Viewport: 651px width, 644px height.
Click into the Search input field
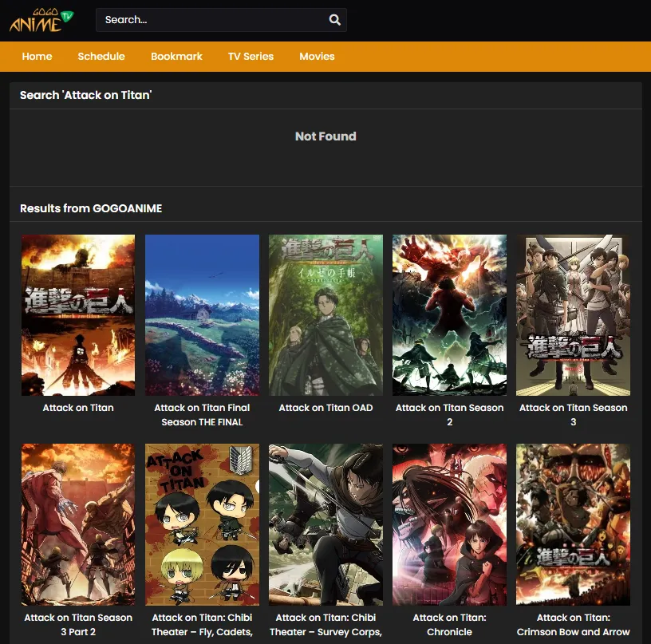pyautogui.click(x=211, y=20)
